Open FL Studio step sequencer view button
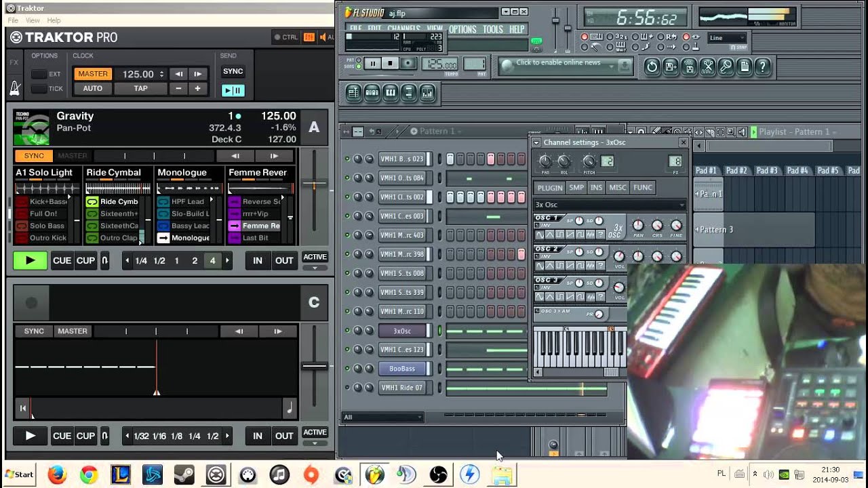This screenshot has height=488, width=868. pyautogui.click(x=372, y=93)
